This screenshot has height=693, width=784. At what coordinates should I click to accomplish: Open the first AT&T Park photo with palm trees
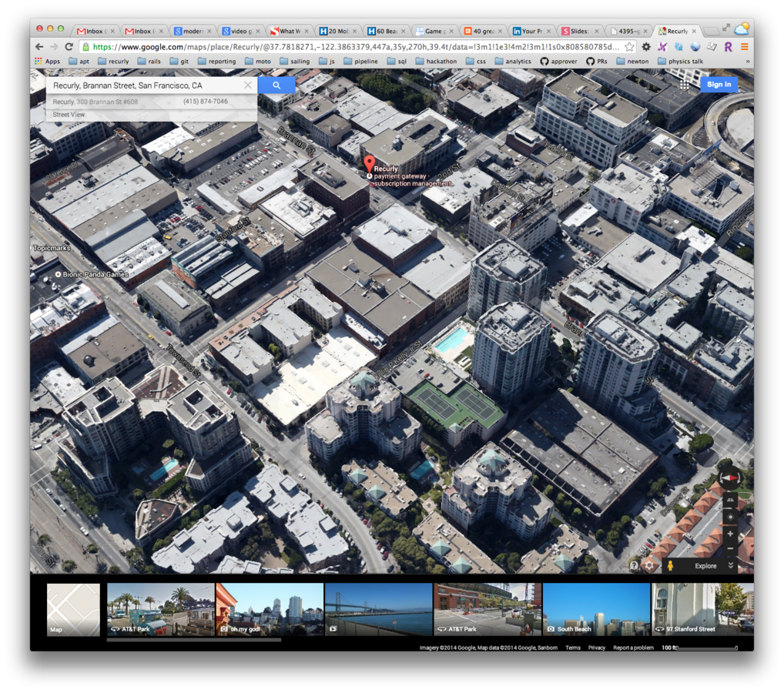point(160,610)
